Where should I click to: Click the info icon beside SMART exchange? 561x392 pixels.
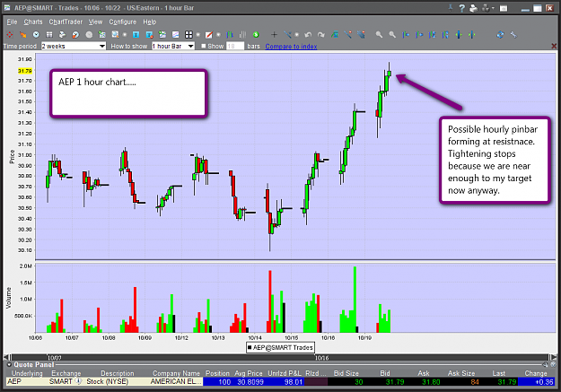tap(78, 381)
